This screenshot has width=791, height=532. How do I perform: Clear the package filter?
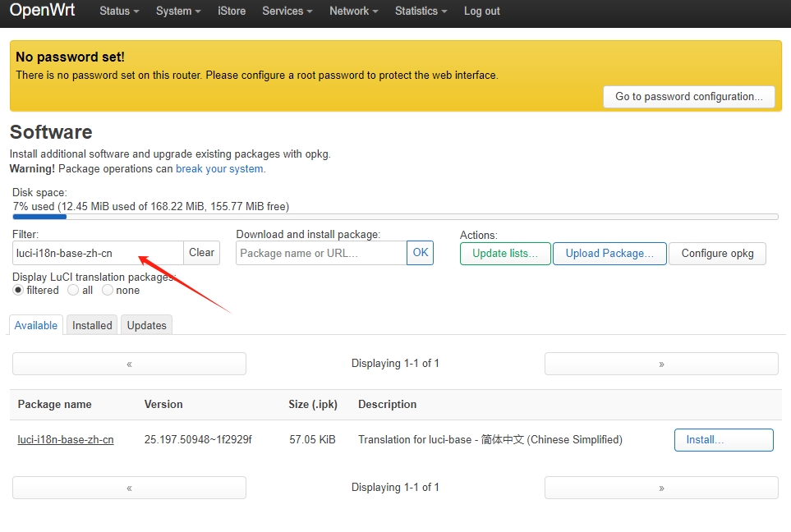tap(201, 253)
